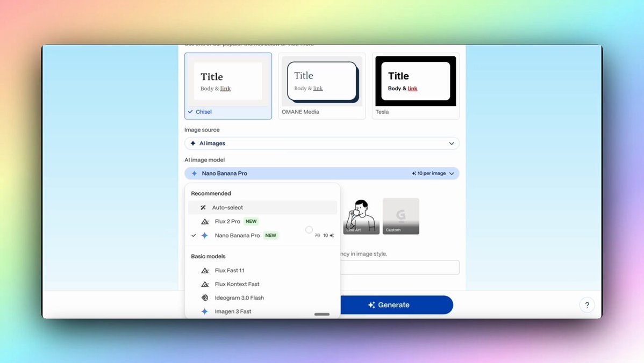
Task: Choose Ideogram 3.0 Flash model entry
Action: click(239, 298)
